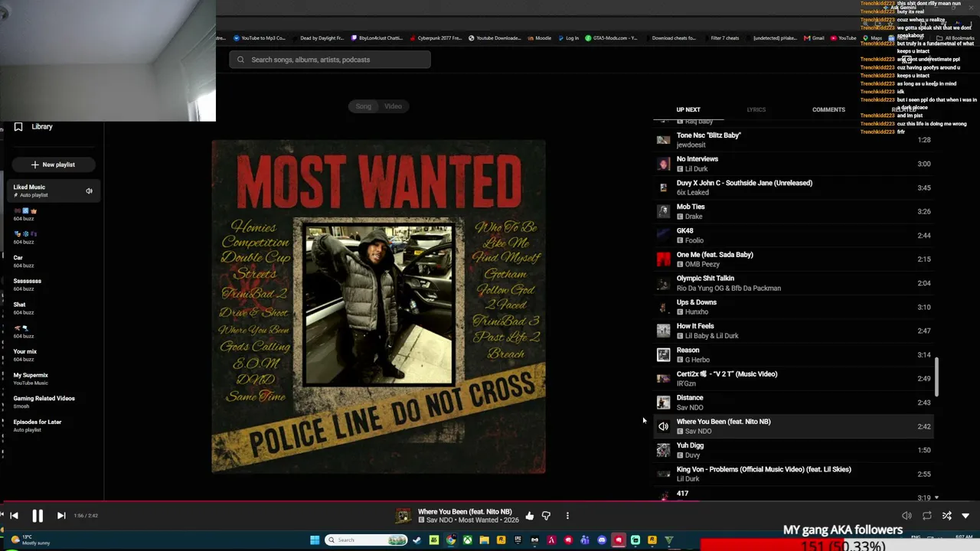Open the My Supermix playlist

53,379
